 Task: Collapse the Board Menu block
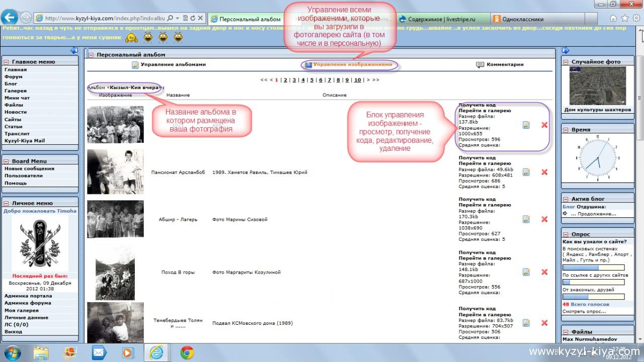6,161
